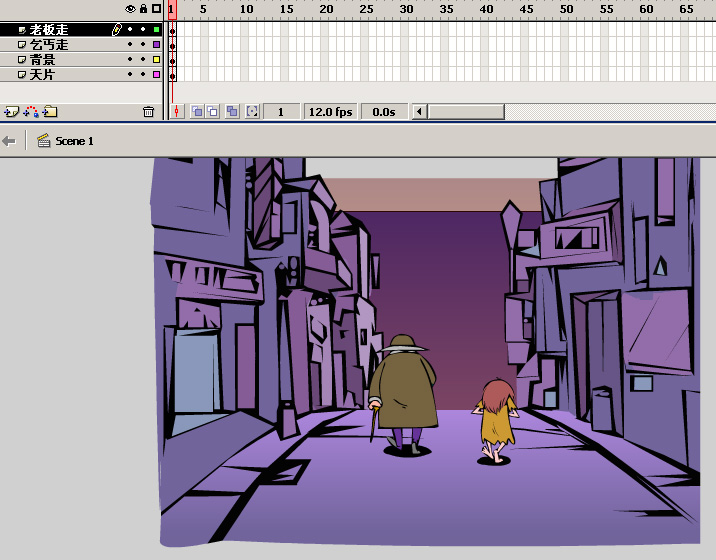
Task: Click frame 20 on the timeline ruler
Action: point(325,9)
